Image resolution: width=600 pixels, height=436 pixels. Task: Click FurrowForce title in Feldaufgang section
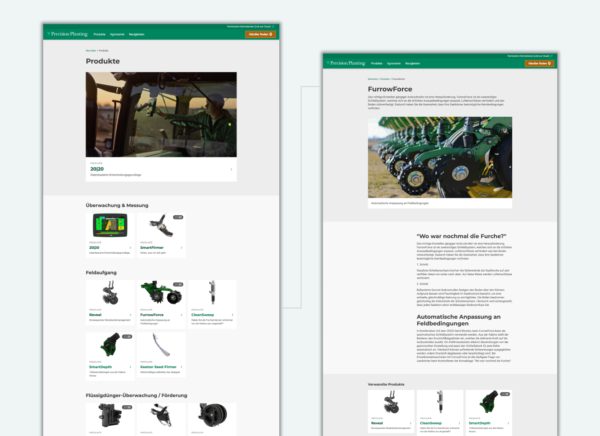tap(153, 315)
